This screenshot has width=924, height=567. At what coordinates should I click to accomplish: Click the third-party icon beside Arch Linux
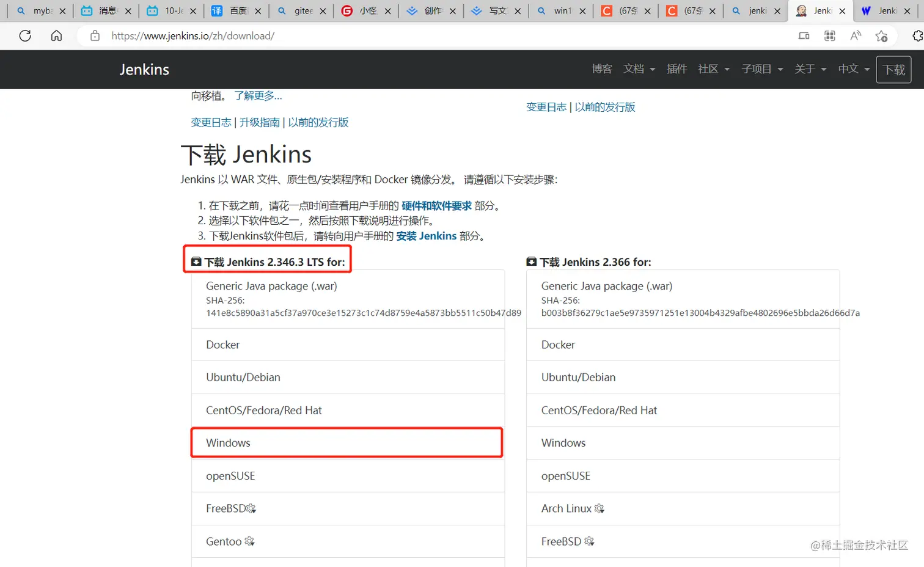pos(599,508)
